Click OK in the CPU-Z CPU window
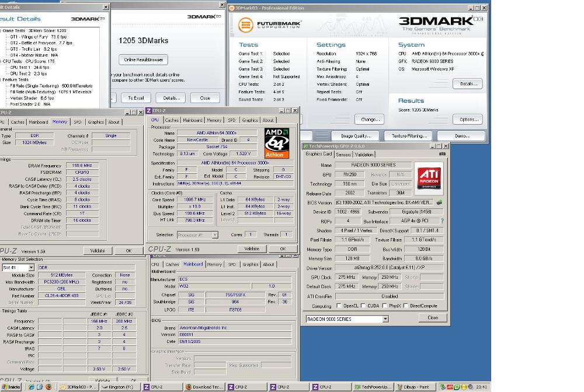The image size is (584, 392). (x=283, y=249)
